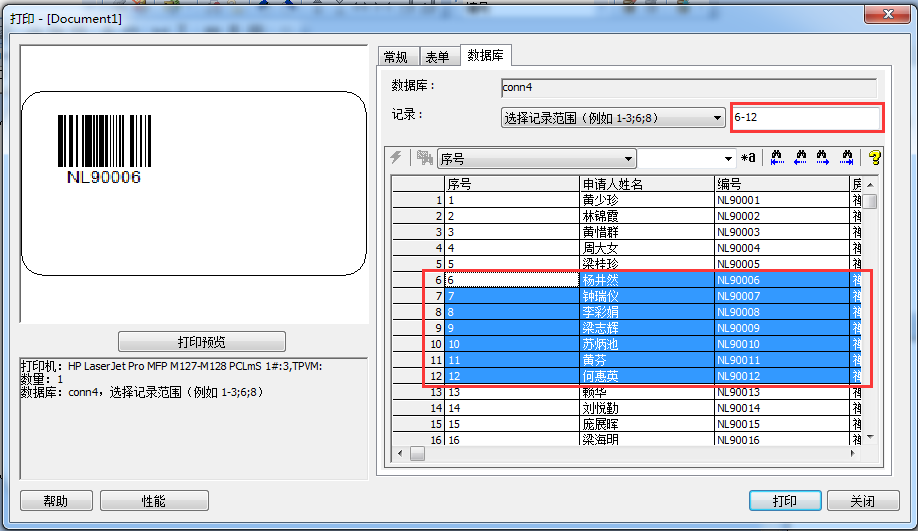Click the cell 梁志辉

tap(647, 328)
